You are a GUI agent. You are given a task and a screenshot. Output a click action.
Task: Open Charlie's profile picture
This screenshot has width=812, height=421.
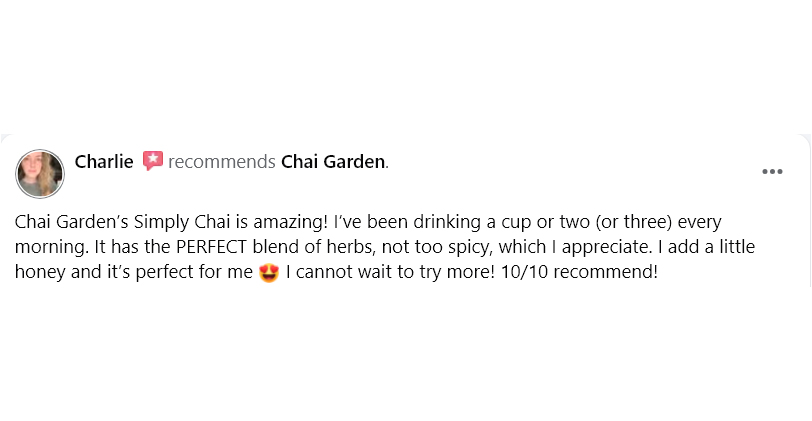point(40,173)
